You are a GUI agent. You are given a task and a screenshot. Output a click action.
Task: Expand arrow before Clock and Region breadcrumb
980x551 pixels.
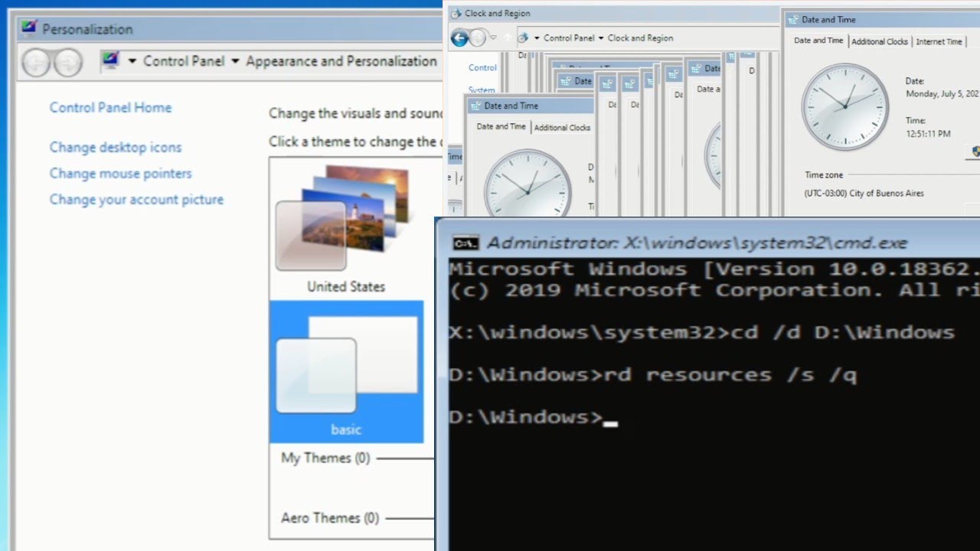pos(601,37)
